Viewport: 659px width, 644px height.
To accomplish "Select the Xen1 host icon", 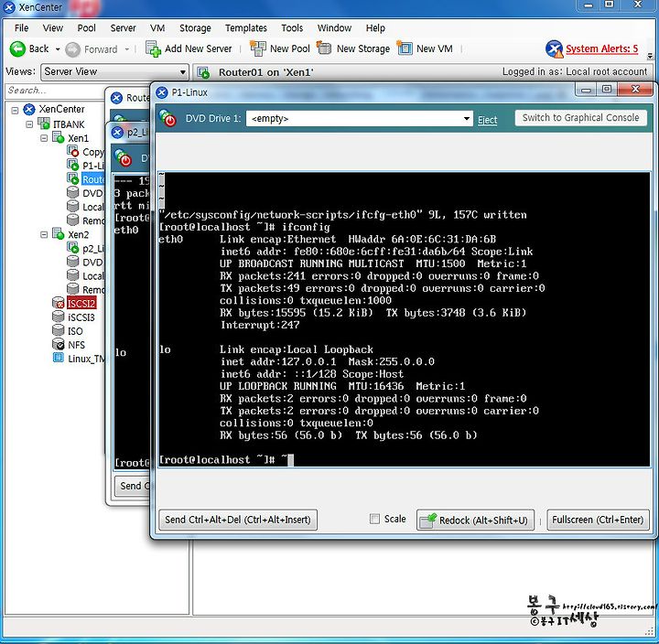I will (58, 137).
